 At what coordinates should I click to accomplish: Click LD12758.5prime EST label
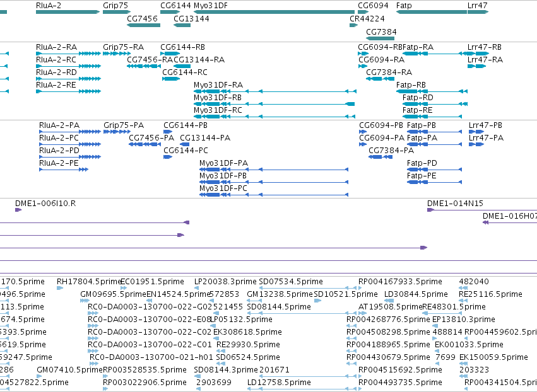(279, 383)
